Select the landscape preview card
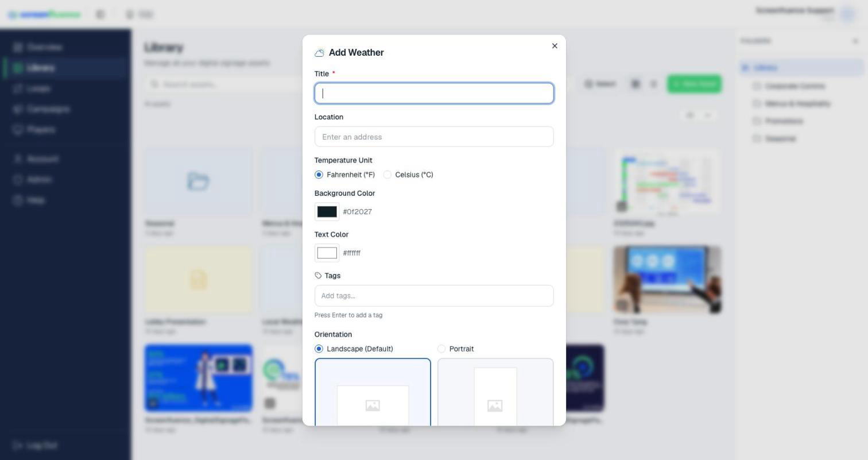This screenshot has width=868, height=460. tap(373, 392)
